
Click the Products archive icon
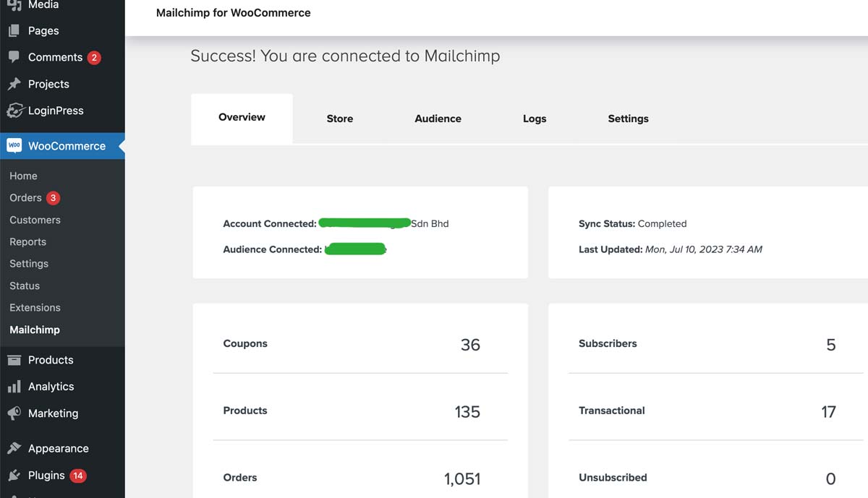[x=14, y=360]
